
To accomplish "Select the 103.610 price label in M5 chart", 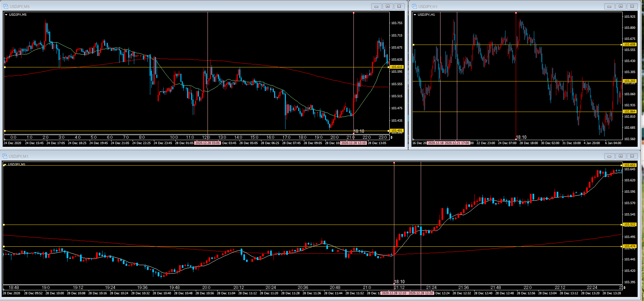I will pyautogui.click(x=397, y=67).
